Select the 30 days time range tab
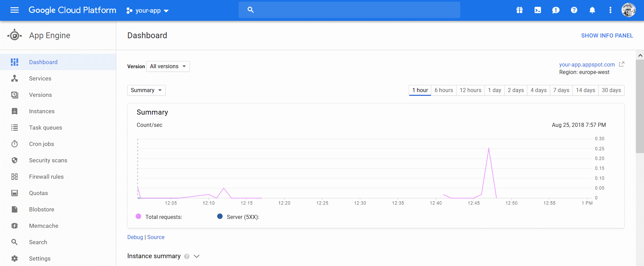The image size is (644, 266). pyautogui.click(x=611, y=90)
